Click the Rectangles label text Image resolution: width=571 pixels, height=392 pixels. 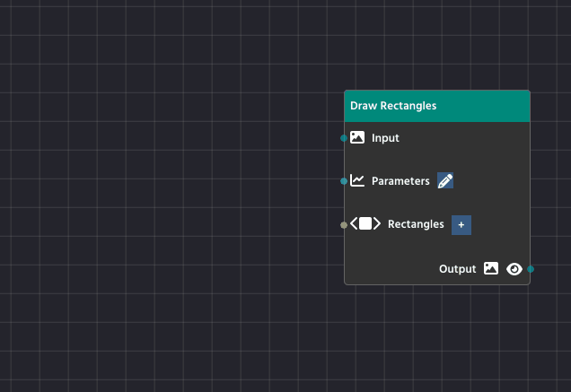coord(416,224)
